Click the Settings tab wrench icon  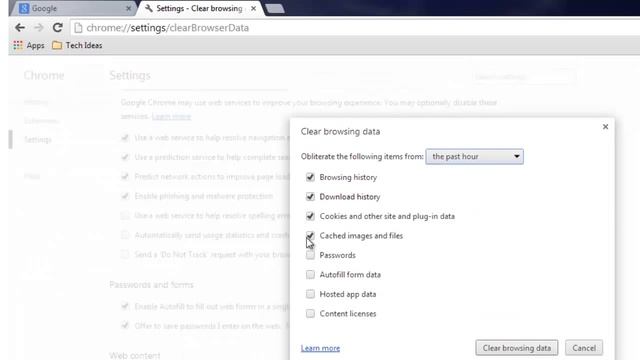[149, 8]
